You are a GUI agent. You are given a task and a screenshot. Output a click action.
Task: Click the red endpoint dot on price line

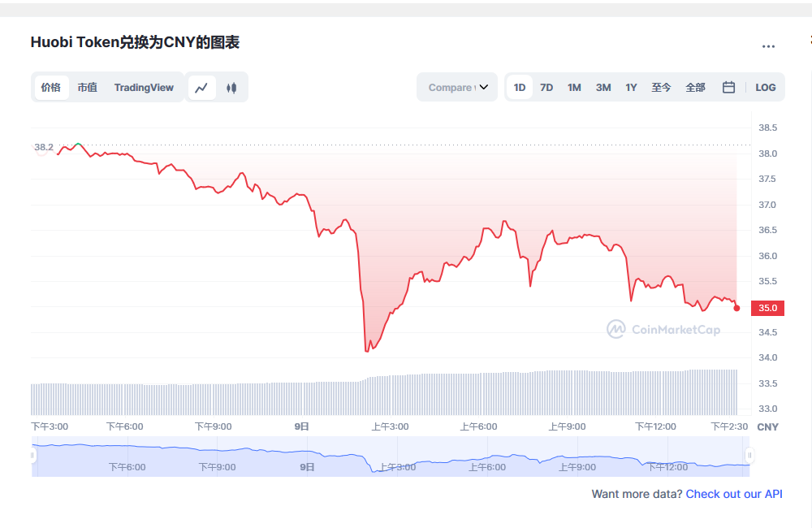click(x=737, y=308)
